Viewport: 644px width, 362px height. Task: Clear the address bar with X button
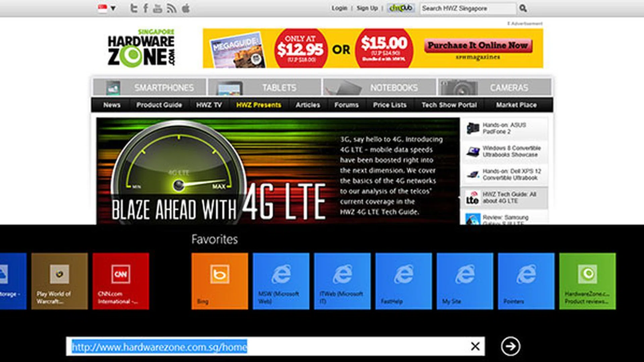(475, 346)
